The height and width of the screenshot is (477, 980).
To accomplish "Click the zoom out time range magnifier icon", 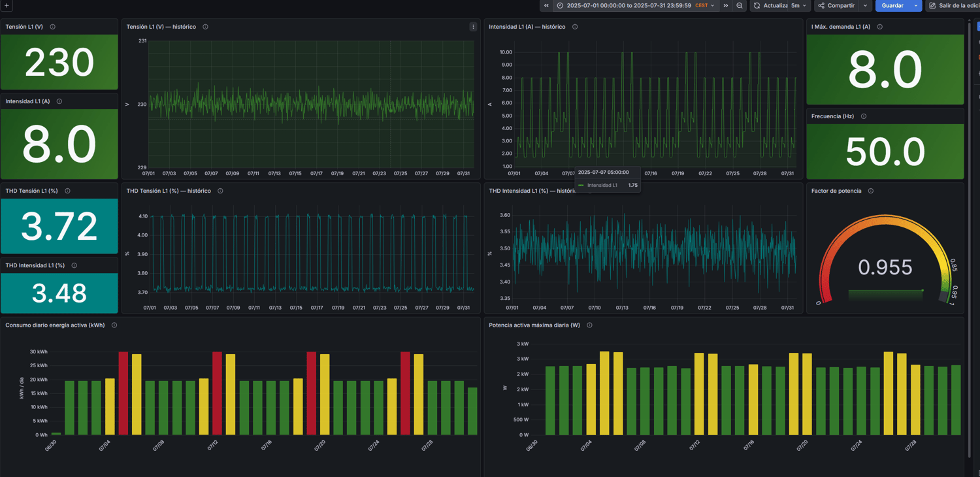I will click(x=740, y=6).
